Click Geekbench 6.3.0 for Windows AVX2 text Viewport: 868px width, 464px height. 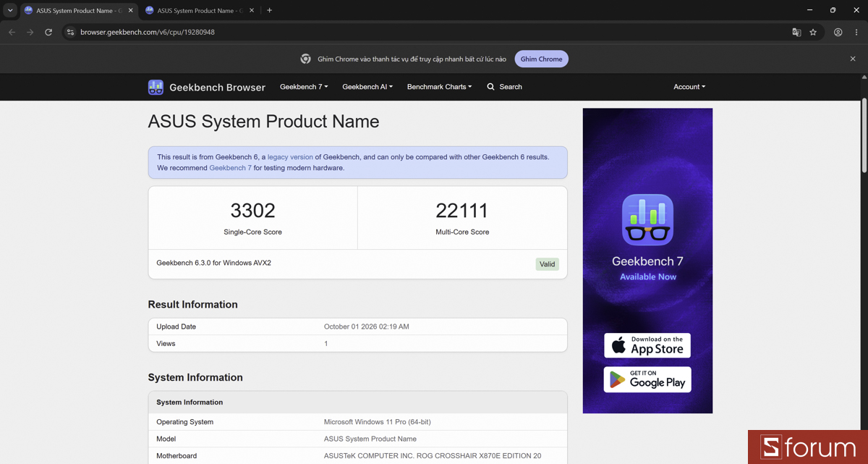pos(214,263)
